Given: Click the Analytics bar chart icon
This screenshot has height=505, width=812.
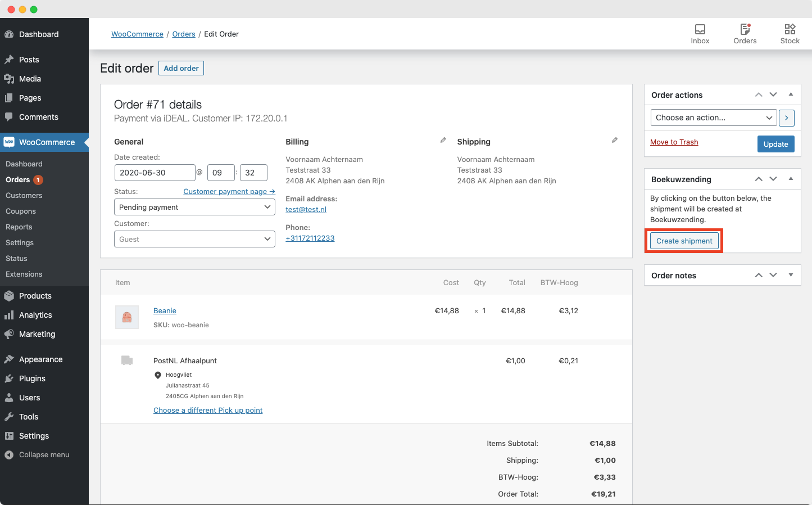Looking at the screenshot, I should click(9, 315).
